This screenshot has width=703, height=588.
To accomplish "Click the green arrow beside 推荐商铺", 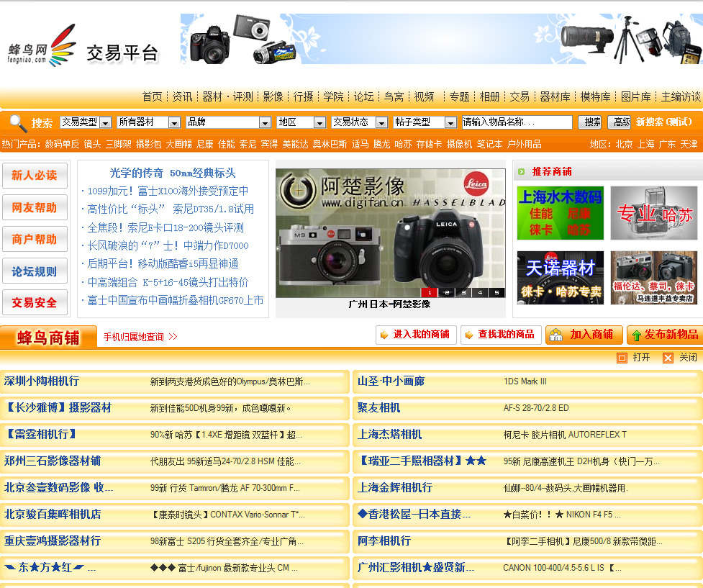I will [x=521, y=171].
